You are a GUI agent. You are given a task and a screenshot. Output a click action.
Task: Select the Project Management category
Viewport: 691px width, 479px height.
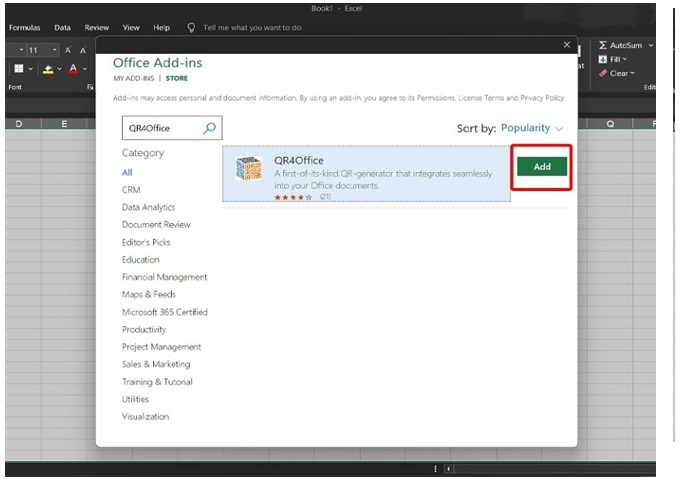pyautogui.click(x=161, y=347)
